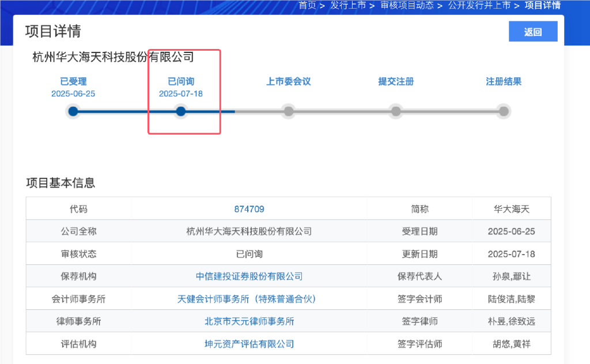Select the 项目详情 breadcrumb item
The height and width of the screenshot is (364, 590).
543,5
